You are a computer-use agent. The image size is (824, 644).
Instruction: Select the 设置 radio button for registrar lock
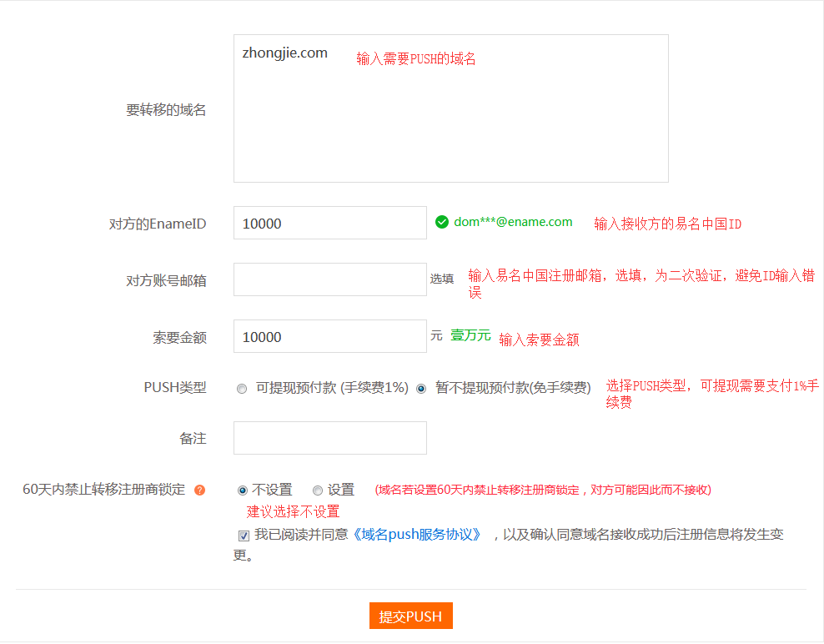coord(317,491)
